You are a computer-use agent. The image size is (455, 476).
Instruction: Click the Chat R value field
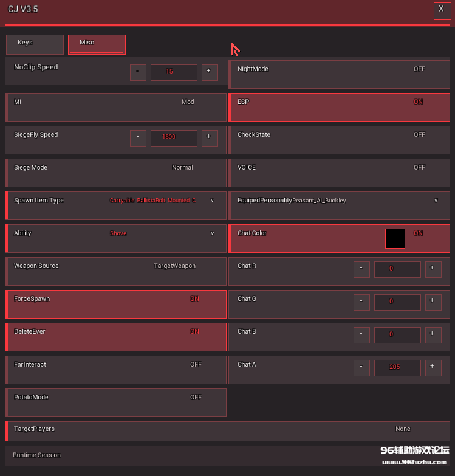(x=397, y=269)
